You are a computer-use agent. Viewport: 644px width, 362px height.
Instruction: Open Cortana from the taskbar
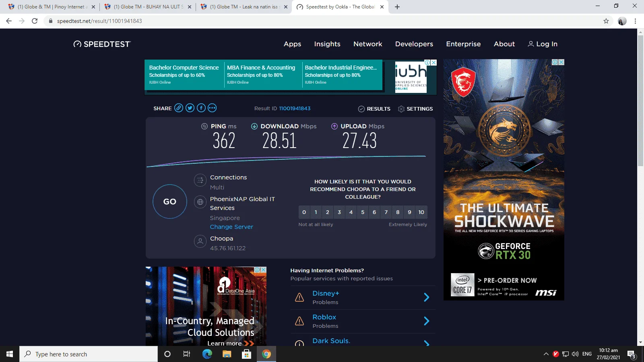click(167, 354)
